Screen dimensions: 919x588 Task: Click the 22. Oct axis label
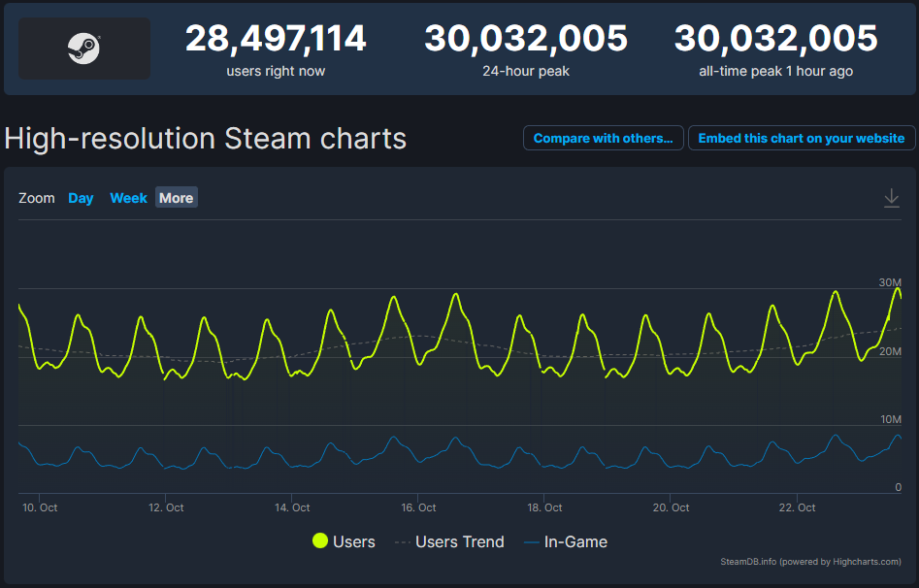[x=797, y=507]
